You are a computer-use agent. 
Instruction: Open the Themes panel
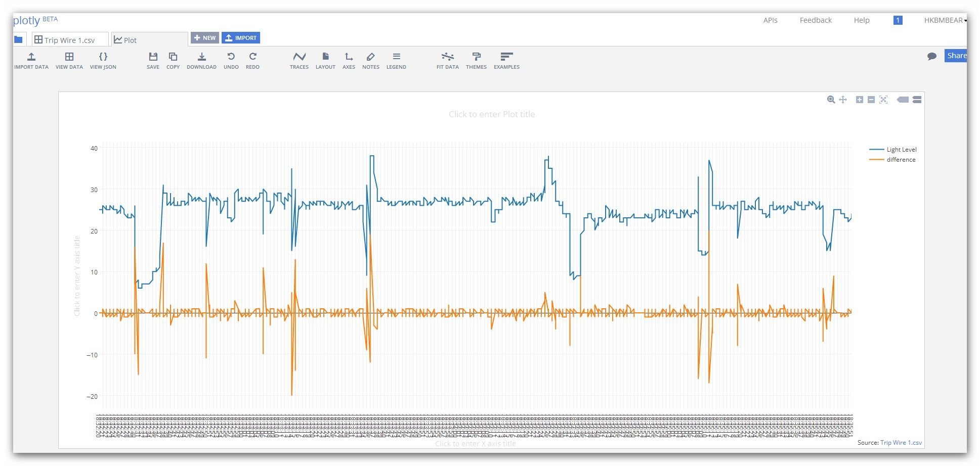coord(476,60)
